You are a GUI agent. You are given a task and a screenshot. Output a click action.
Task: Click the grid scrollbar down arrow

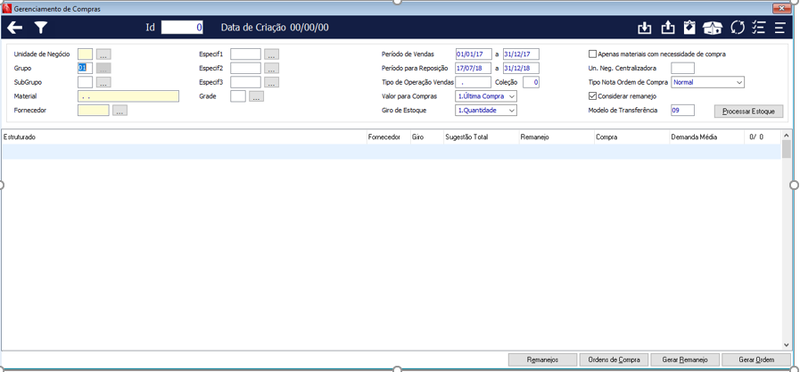pyautogui.click(x=786, y=345)
